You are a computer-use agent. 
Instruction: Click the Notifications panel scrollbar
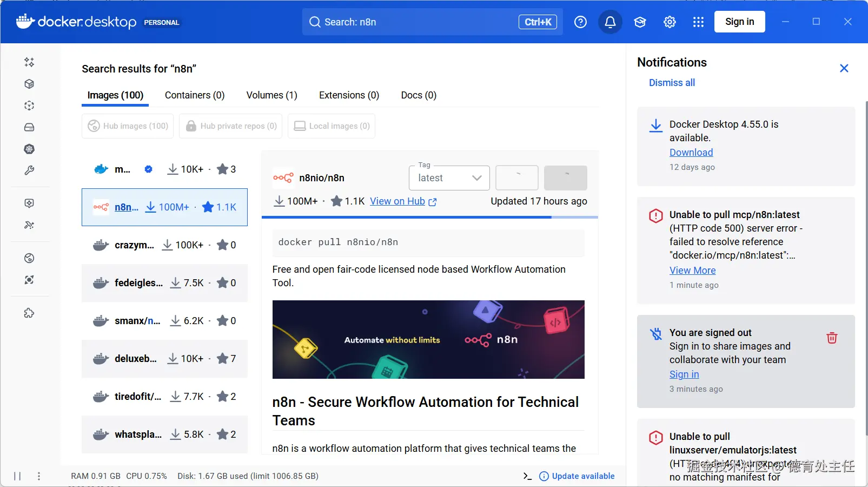click(x=866, y=268)
